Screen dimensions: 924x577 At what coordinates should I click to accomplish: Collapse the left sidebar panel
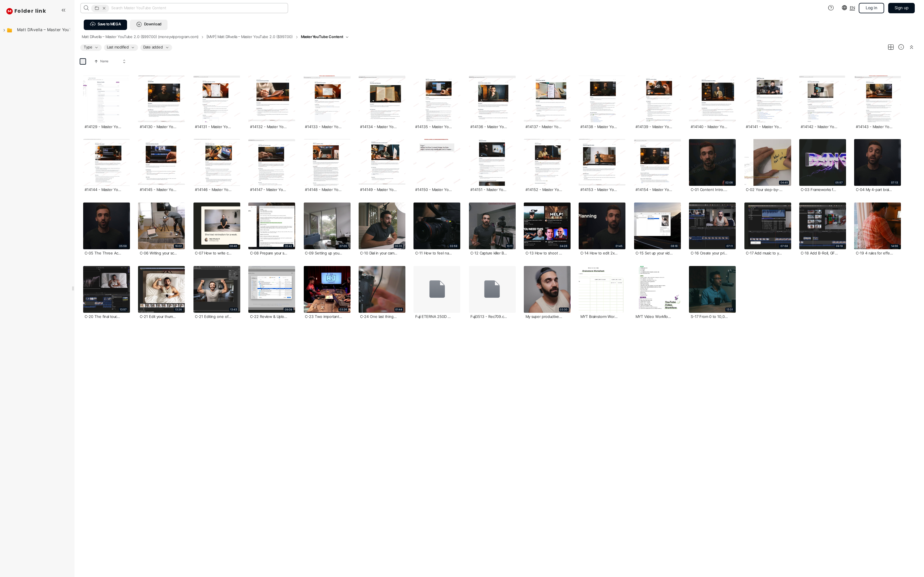[x=64, y=10]
